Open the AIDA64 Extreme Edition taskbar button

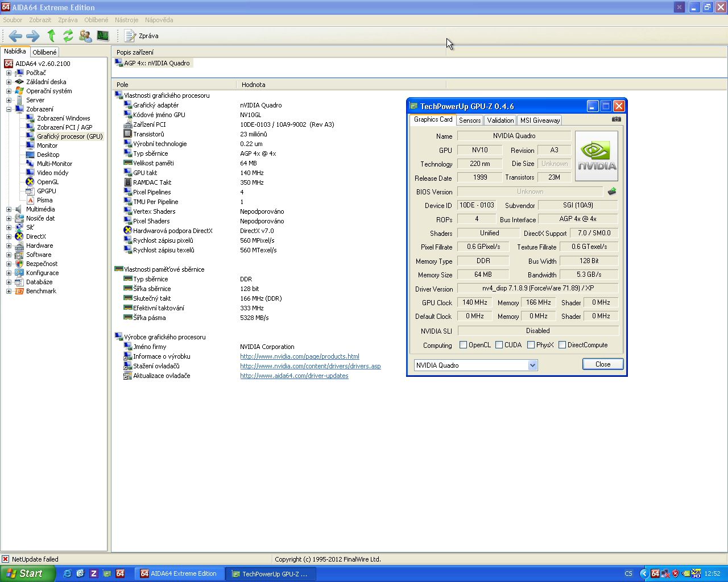[180, 573]
